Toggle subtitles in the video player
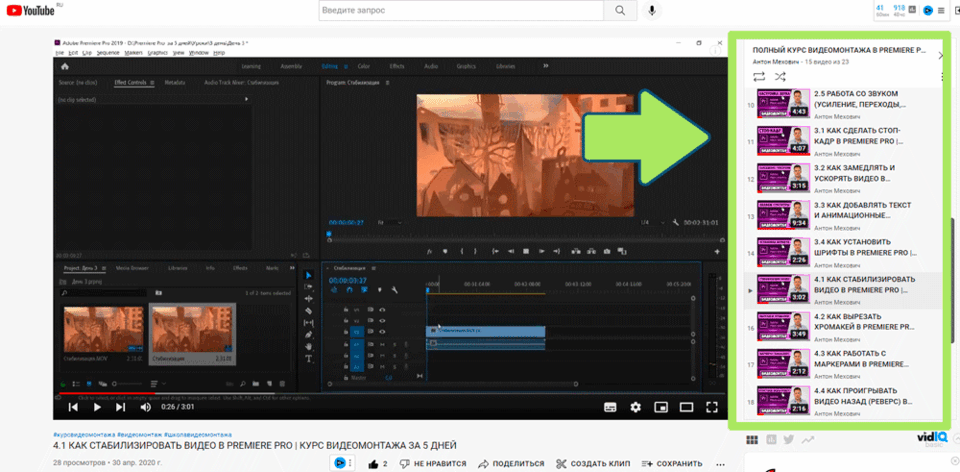 point(610,406)
